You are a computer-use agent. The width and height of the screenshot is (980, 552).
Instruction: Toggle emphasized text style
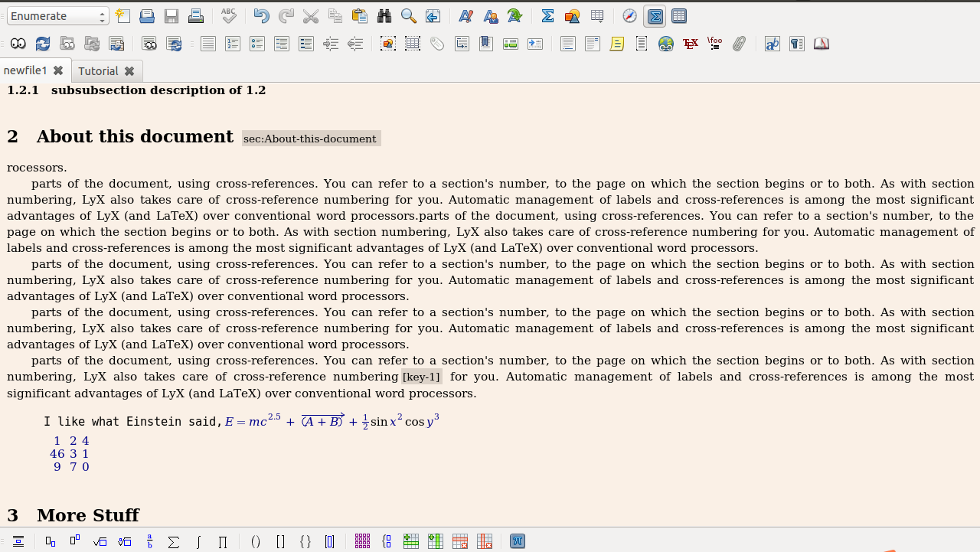[465, 16]
